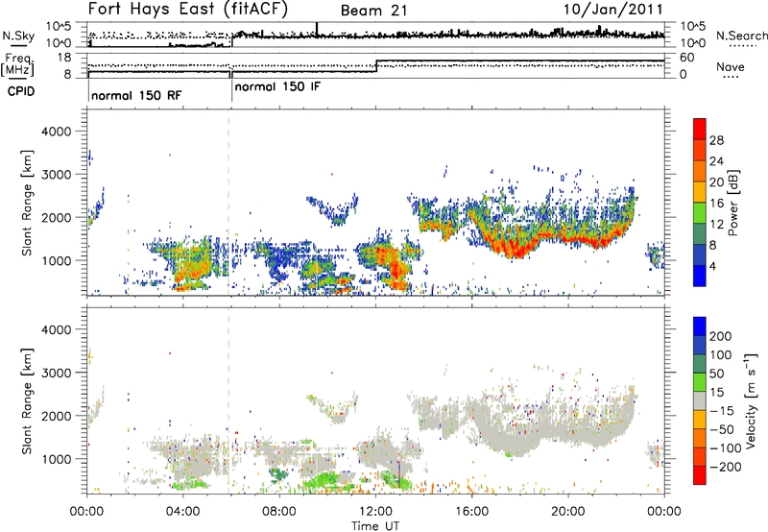The image size is (768, 532).
Task: Click the "04:00" time tick label
Action: point(182,512)
